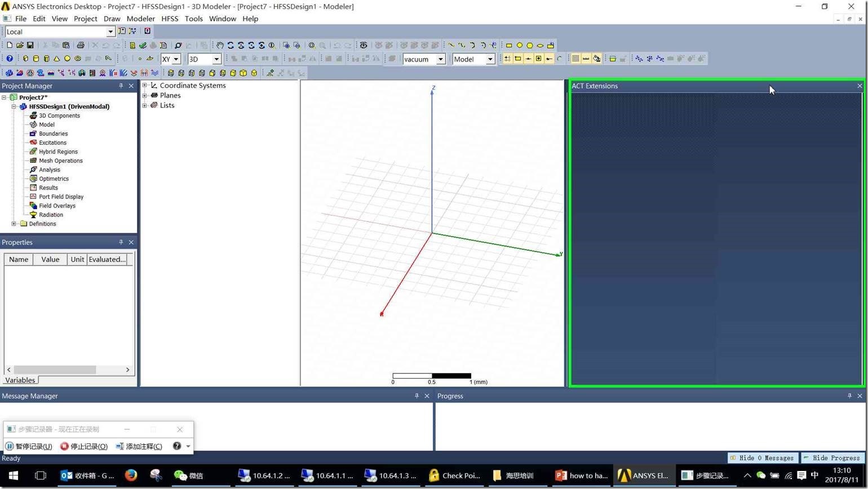Click Add Comment in the Steps Recorder

[139, 446]
